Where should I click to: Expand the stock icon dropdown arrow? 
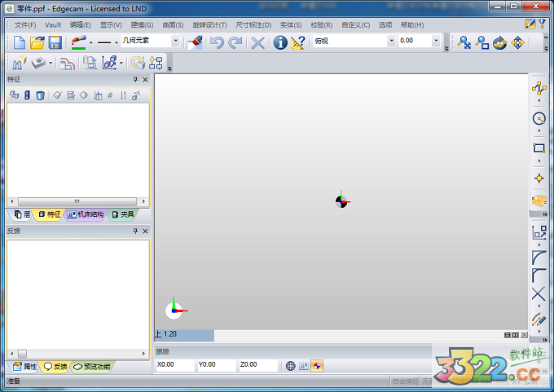coord(51,64)
